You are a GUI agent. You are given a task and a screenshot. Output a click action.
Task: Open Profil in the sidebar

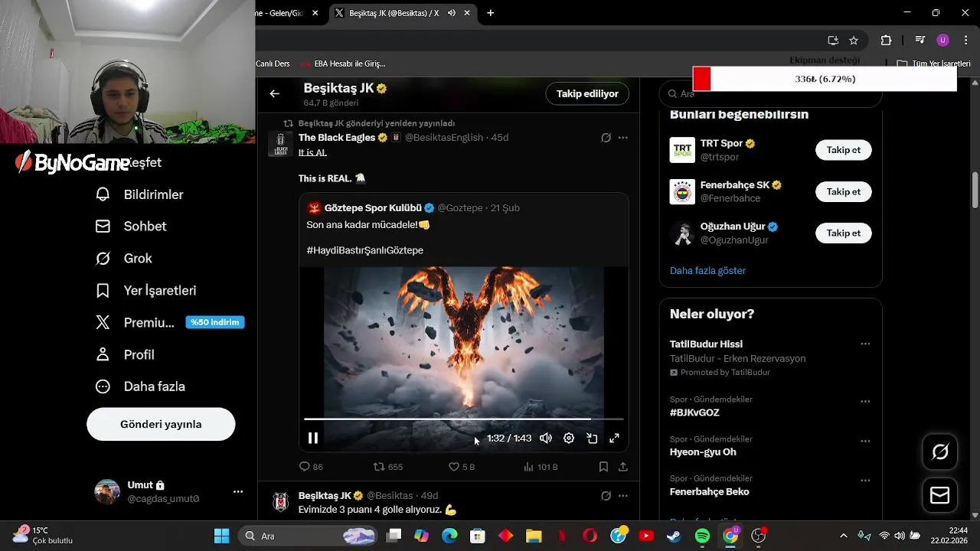pos(125,355)
